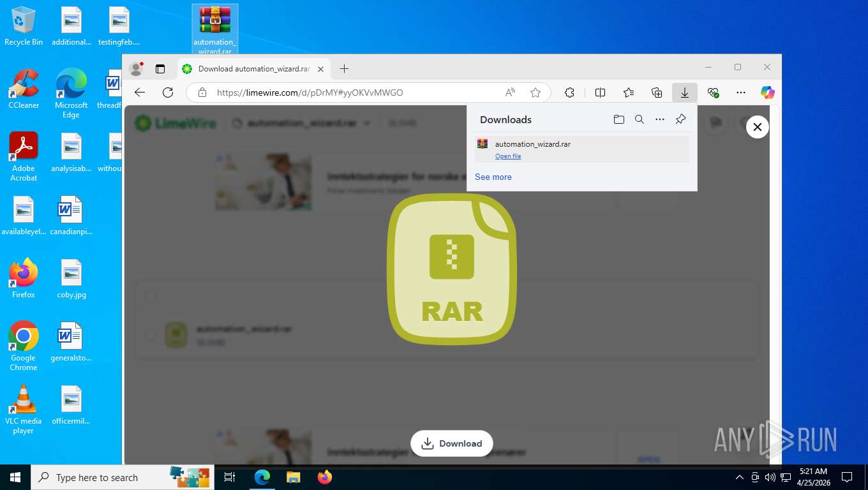Close the RAR preview overlay
The image size is (868, 490).
[758, 127]
